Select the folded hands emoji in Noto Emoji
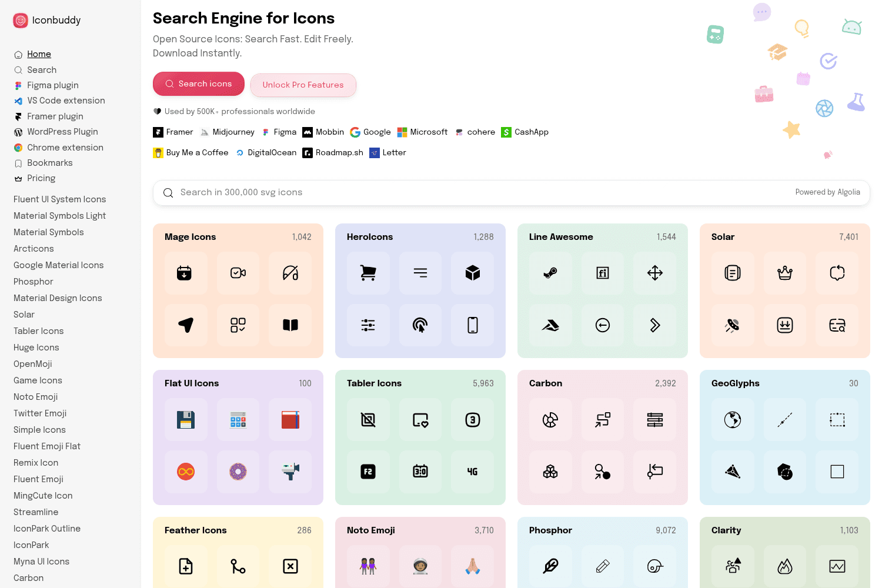This screenshot has height=588, width=882. click(x=473, y=566)
